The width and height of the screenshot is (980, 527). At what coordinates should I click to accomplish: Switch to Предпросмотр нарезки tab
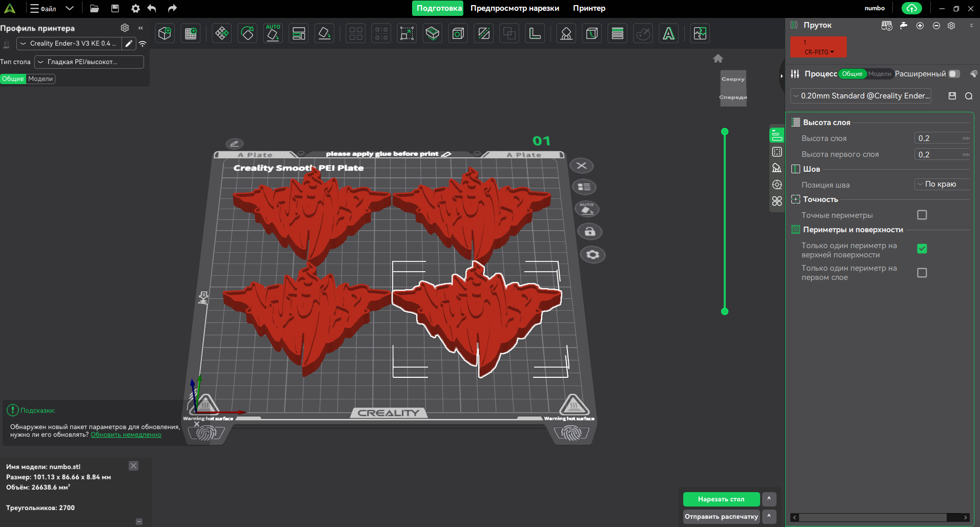click(515, 8)
